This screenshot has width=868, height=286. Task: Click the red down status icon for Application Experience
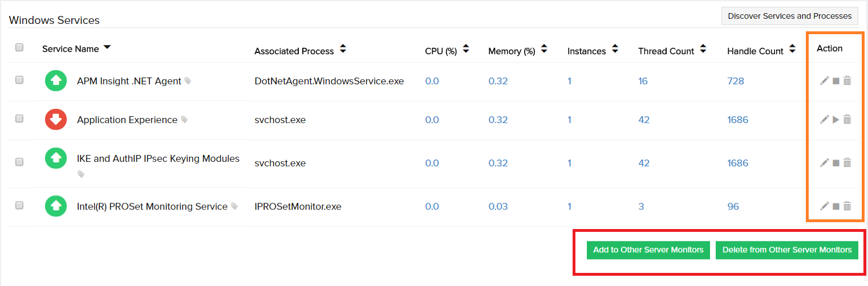pyautogui.click(x=56, y=120)
